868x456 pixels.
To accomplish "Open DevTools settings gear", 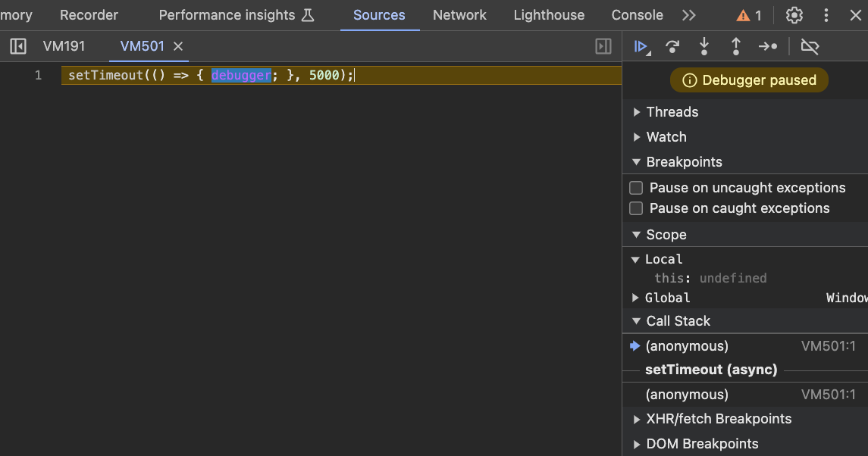I will 793,14.
